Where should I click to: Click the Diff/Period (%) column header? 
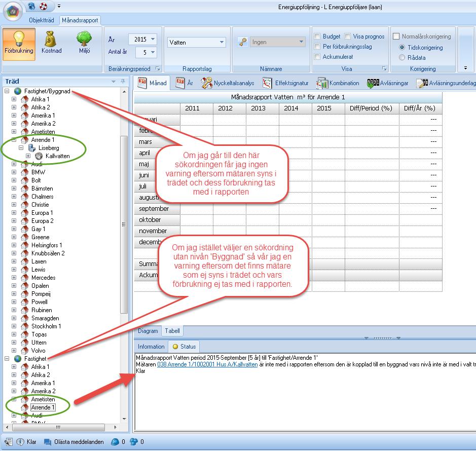tap(372, 108)
